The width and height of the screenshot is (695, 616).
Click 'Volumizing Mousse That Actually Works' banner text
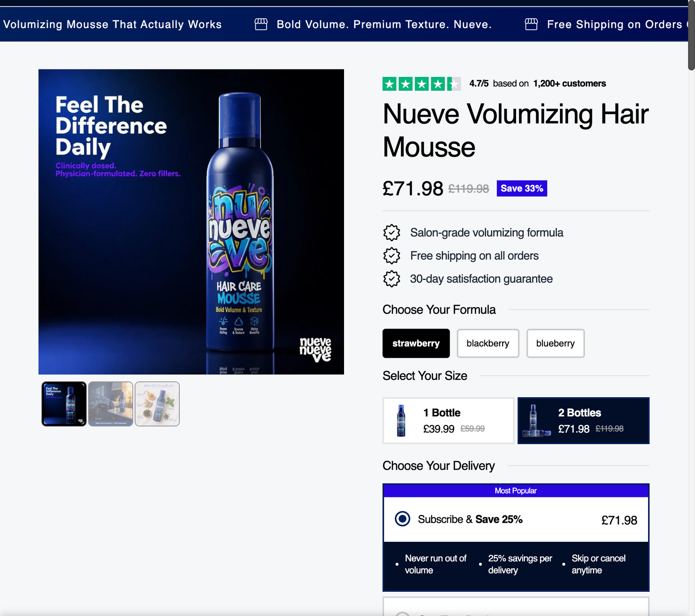pos(112,24)
